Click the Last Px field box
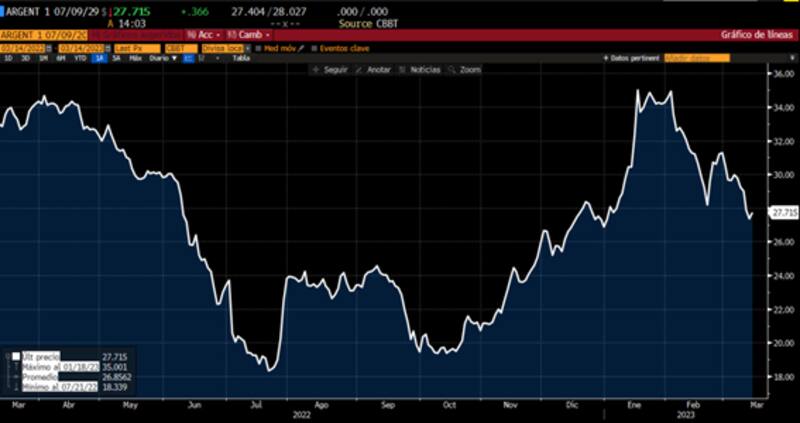The width and height of the screenshot is (800, 423). (135, 47)
